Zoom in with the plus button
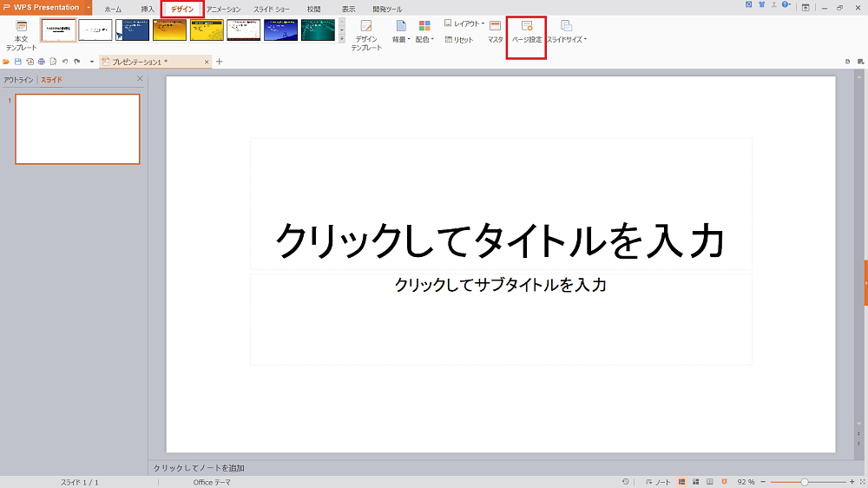The width and height of the screenshot is (868, 488). pos(852,483)
